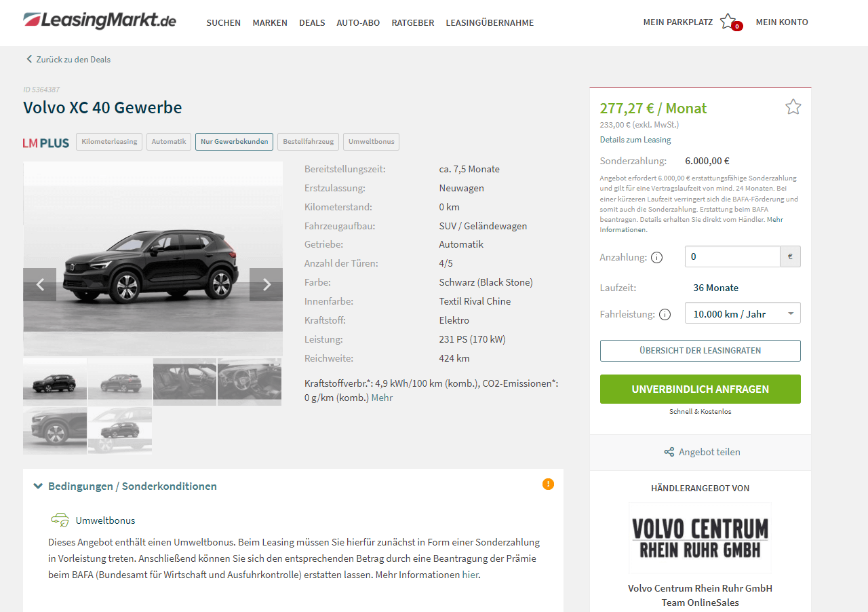The height and width of the screenshot is (612, 868).
Task: Click the share icon beside Angebot teilen
Action: (x=669, y=452)
